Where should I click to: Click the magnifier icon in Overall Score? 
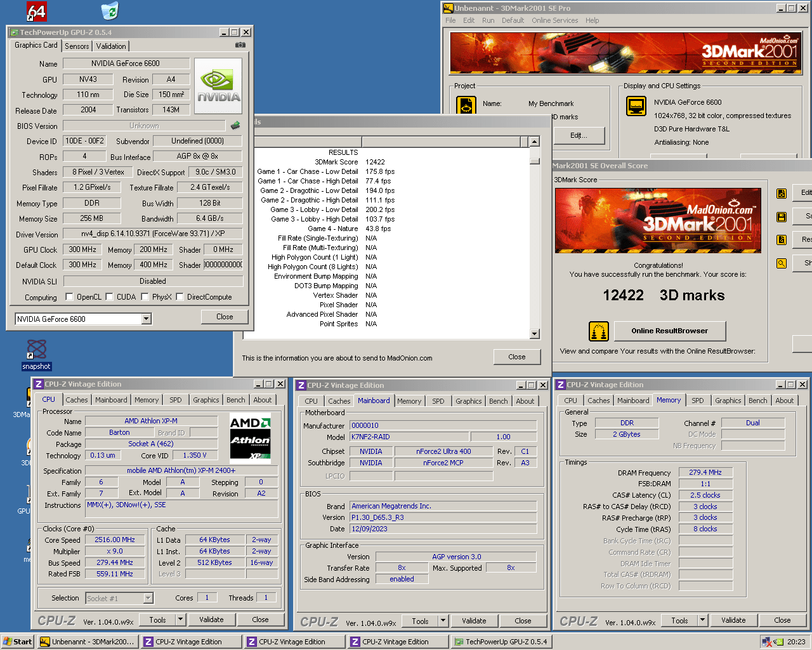click(x=782, y=263)
